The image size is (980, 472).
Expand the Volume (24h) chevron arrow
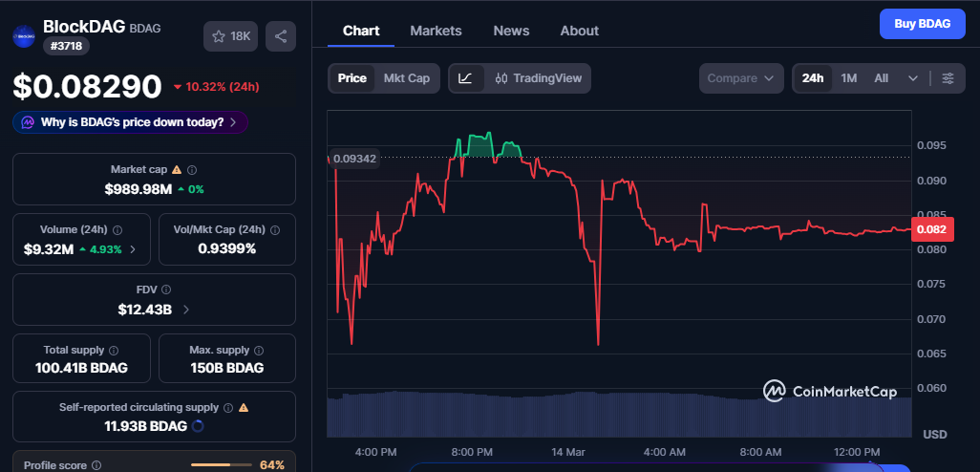click(133, 250)
